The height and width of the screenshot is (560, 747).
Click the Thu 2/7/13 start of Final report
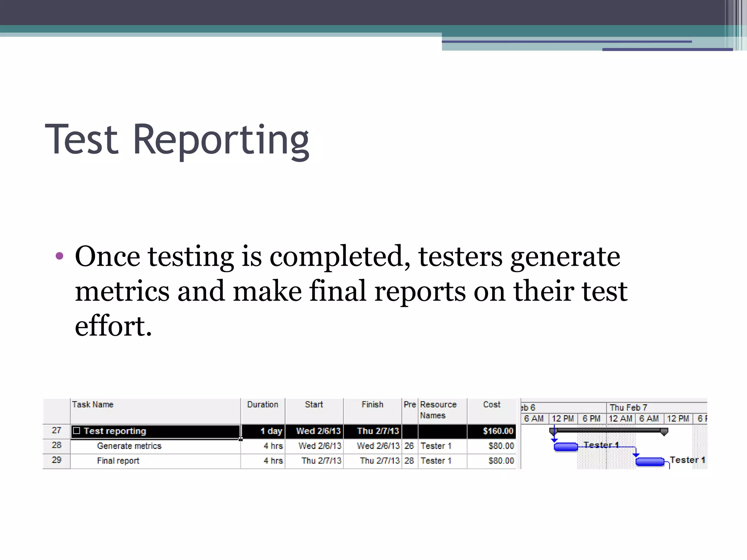(314, 461)
